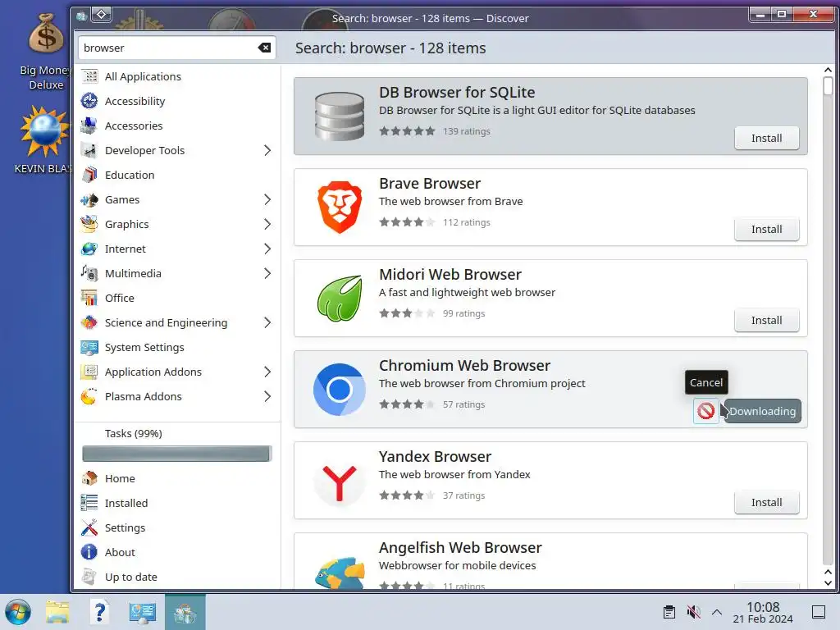The width and height of the screenshot is (840, 630).
Task: Open the Office category icon
Action: pos(89,299)
